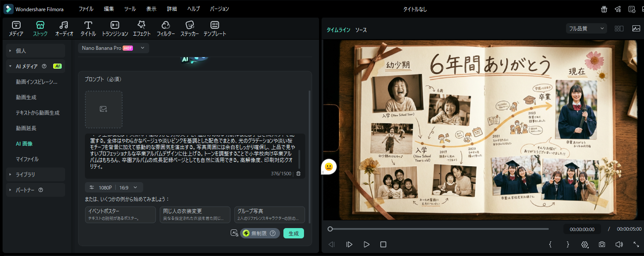
Task: Open the Effects panel icon
Action: click(x=141, y=28)
